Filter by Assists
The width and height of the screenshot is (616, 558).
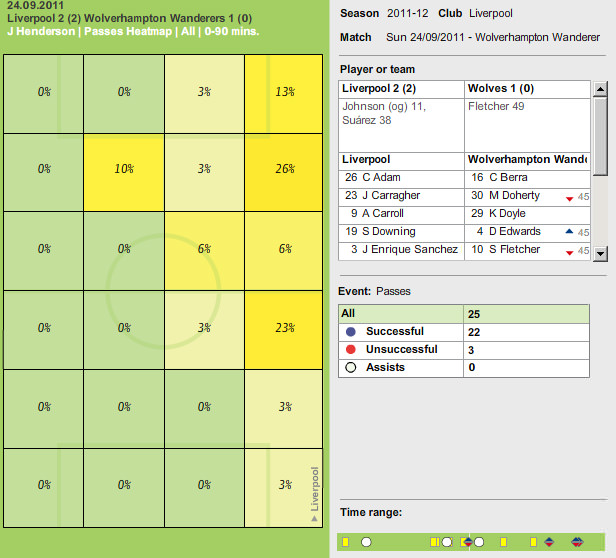point(464,368)
